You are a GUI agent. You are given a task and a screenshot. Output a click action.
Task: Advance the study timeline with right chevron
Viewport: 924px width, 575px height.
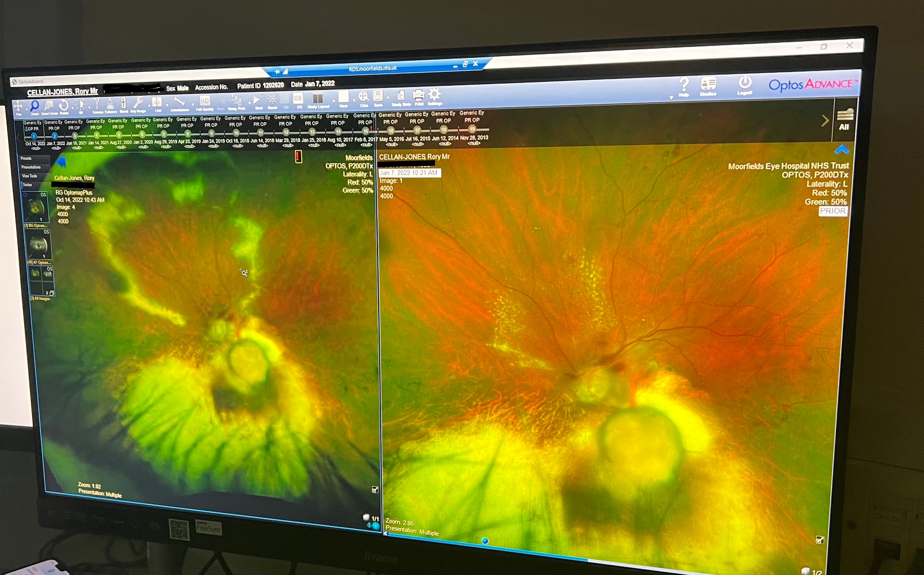pyautogui.click(x=825, y=121)
